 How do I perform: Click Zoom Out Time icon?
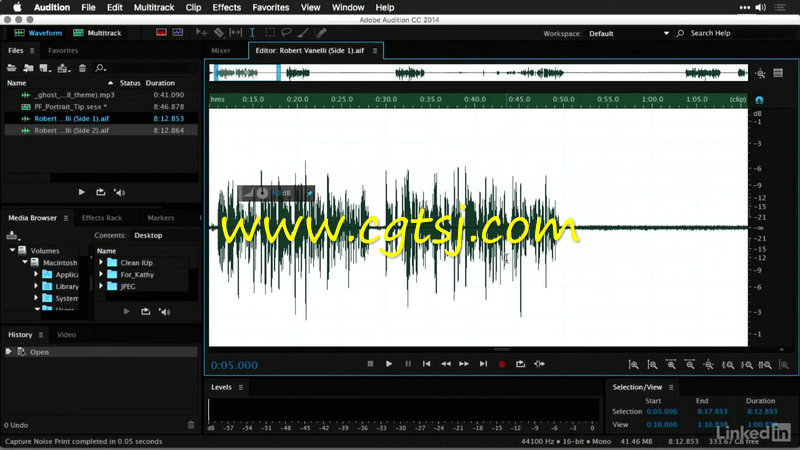pos(690,364)
